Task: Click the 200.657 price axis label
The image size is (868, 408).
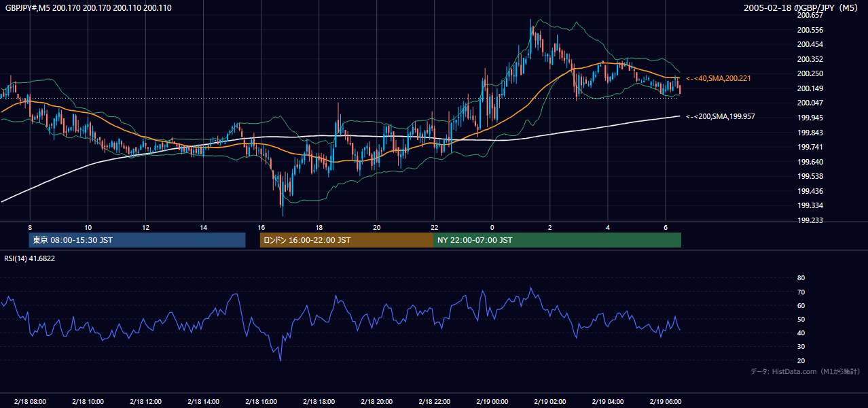Action: tap(810, 15)
